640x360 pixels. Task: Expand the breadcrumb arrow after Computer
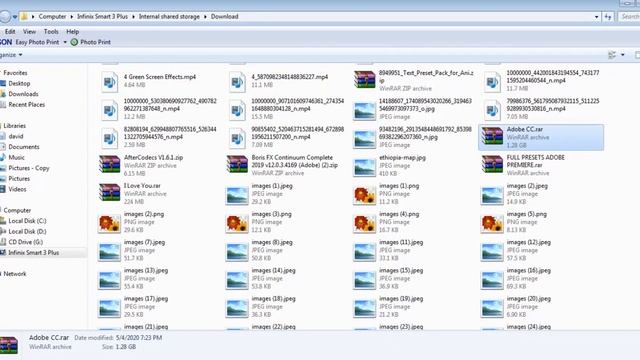(x=71, y=17)
